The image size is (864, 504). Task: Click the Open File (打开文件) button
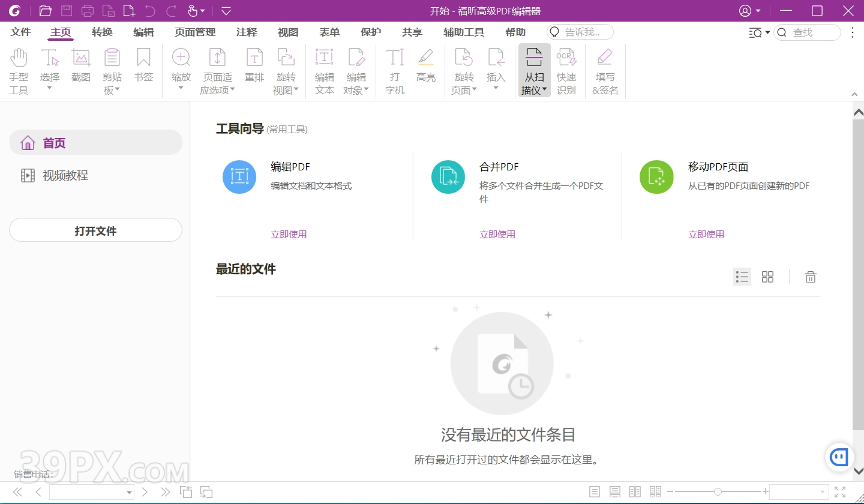pyautogui.click(x=95, y=230)
